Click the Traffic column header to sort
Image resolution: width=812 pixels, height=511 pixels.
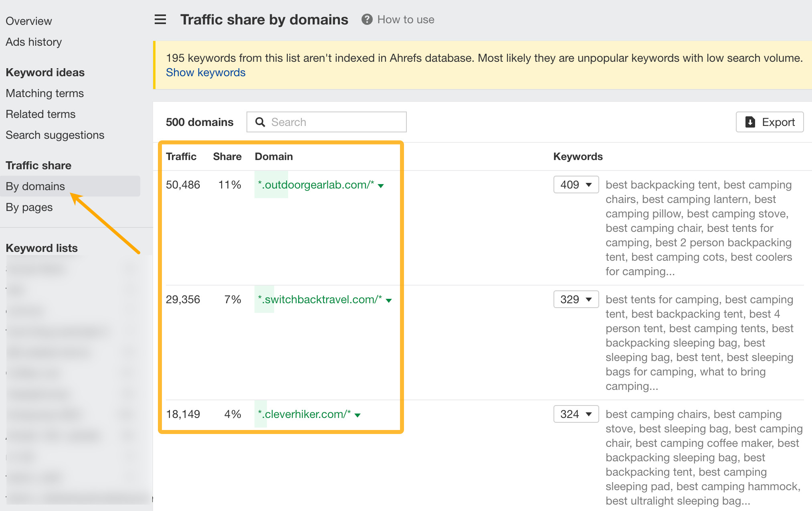pyautogui.click(x=181, y=156)
